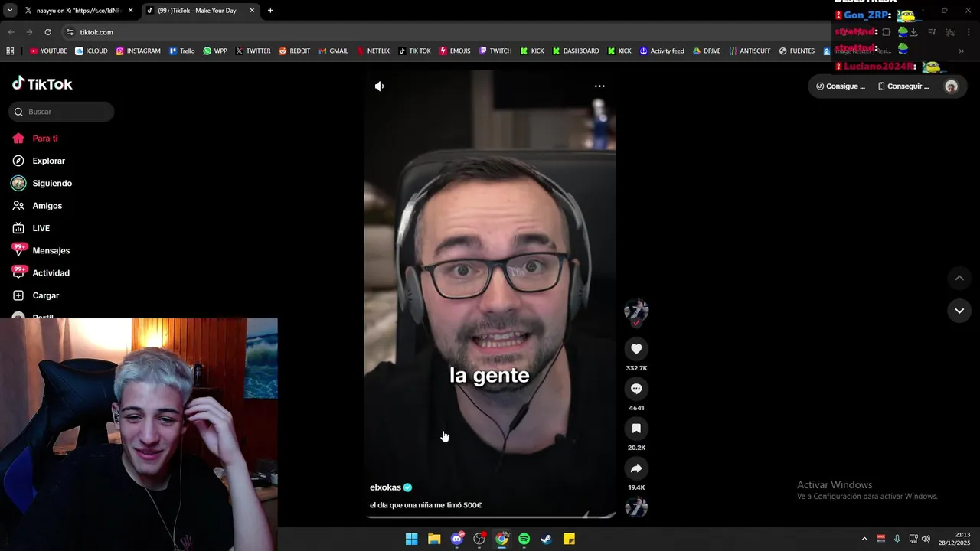The height and width of the screenshot is (551, 980).
Task: Open the EMOJIS bookmark
Action: tap(455, 51)
